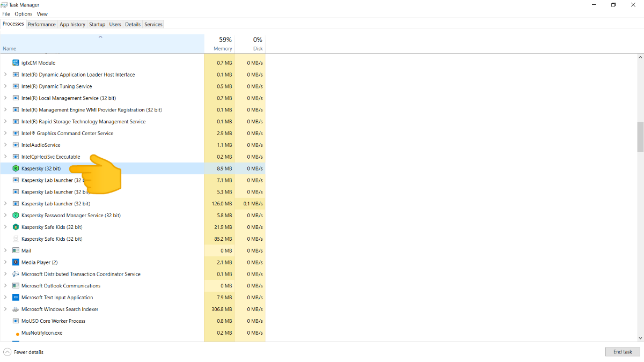Click the MoUSO Core Worker Process icon
644x362 pixels.
pyautogui.click(x=16, y=321)
